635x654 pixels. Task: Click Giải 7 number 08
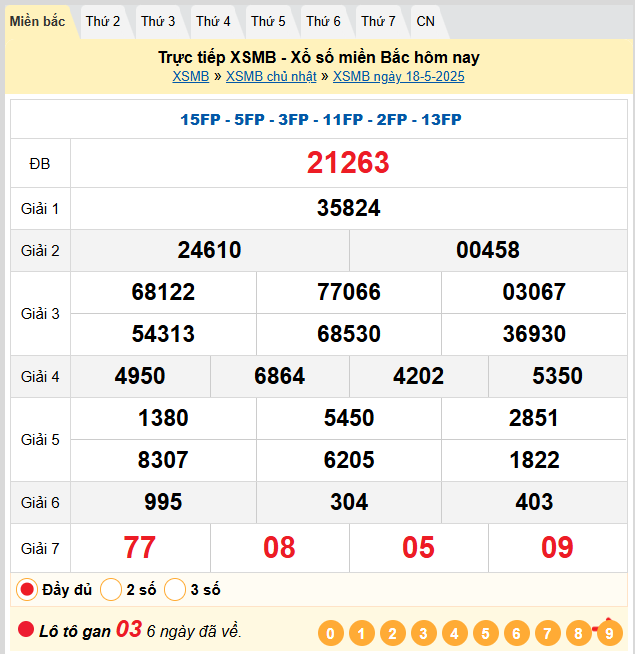pos(279,548)
